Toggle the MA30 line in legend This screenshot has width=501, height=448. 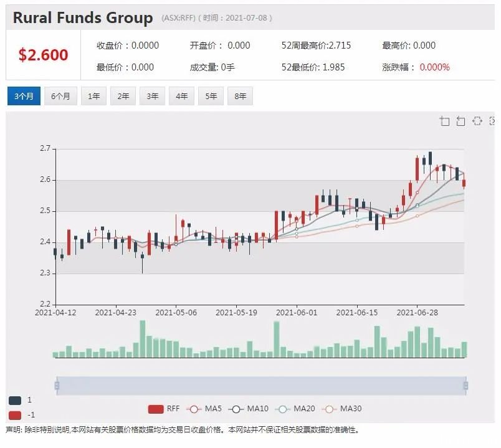coord(341,409)
